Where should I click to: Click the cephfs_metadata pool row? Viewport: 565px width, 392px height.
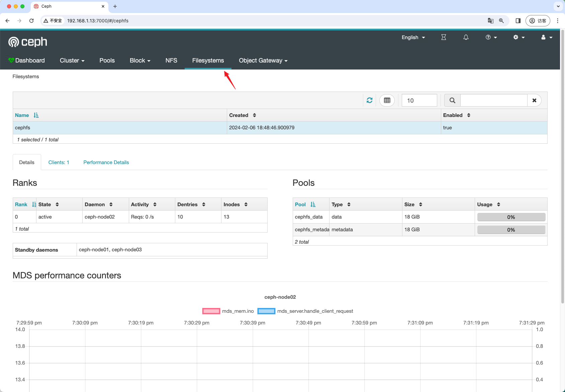[x=420, y=230]
